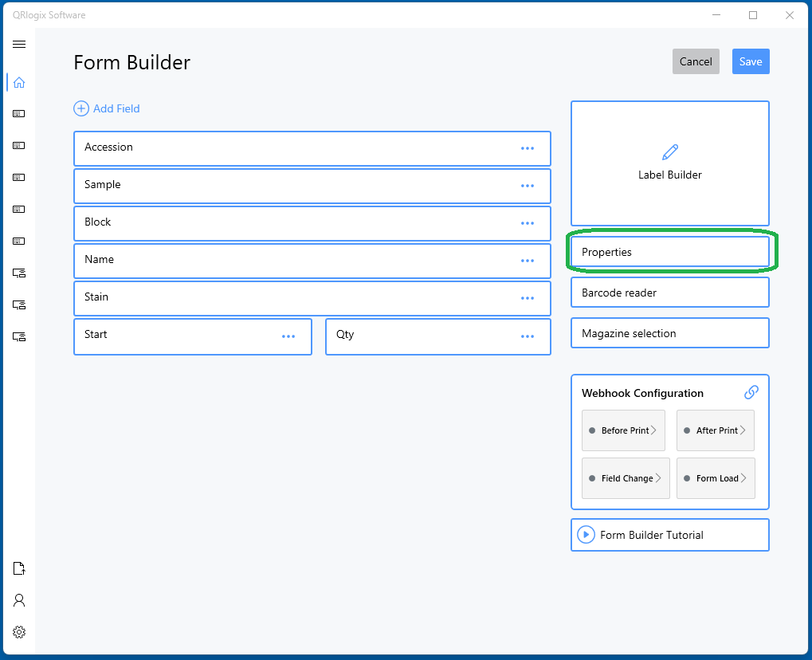The height and width of the screenshot is (660, 812).
Task: Open the hamburger navigation menu
Action: (x=19, y=45)
